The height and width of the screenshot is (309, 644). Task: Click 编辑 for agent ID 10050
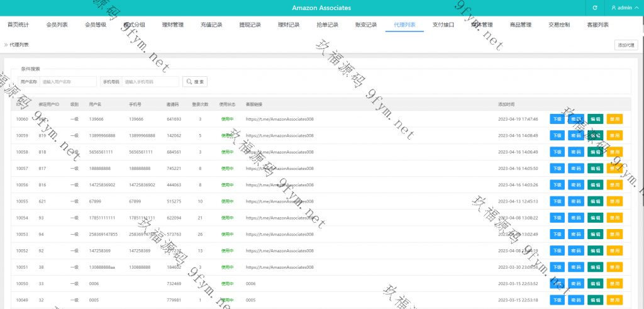point(595,283)
